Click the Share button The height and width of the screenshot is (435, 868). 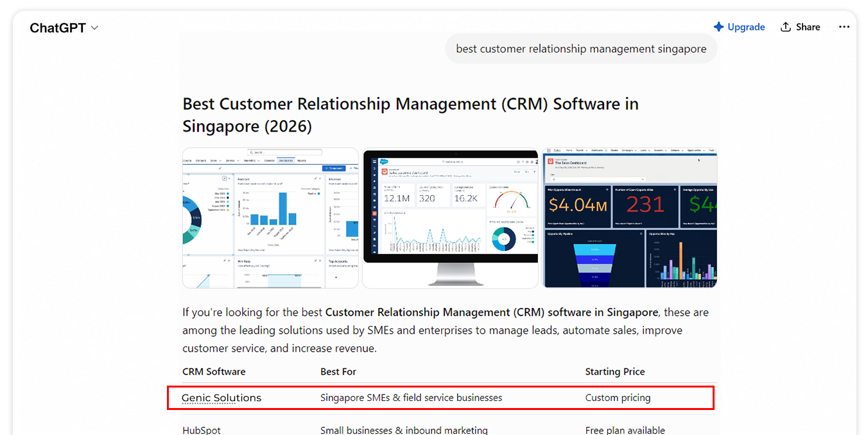(x=800, y=27)
